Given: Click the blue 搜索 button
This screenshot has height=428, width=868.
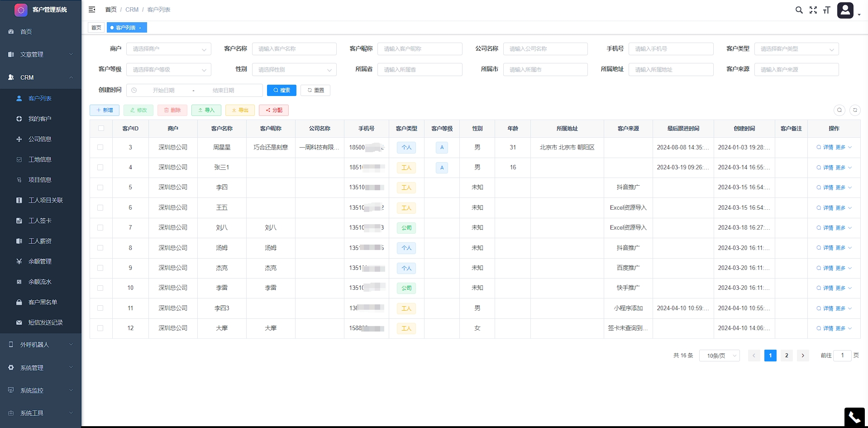Looking at the screenshot, I should [x=281, y=90].
